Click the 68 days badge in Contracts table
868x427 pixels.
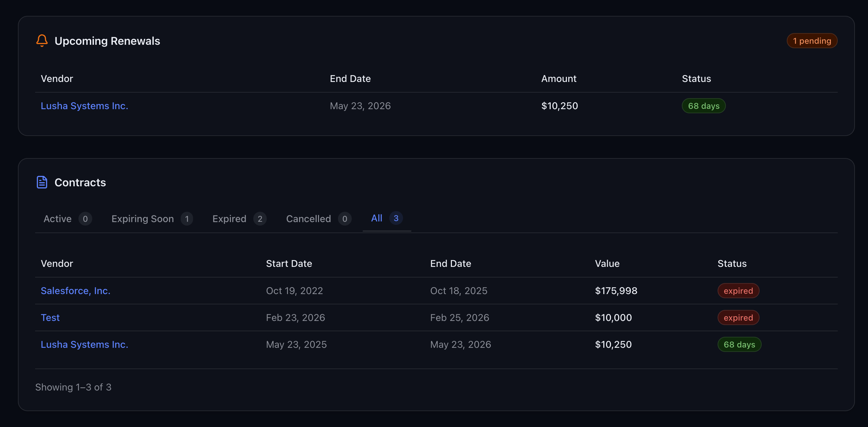coord(739,344)
